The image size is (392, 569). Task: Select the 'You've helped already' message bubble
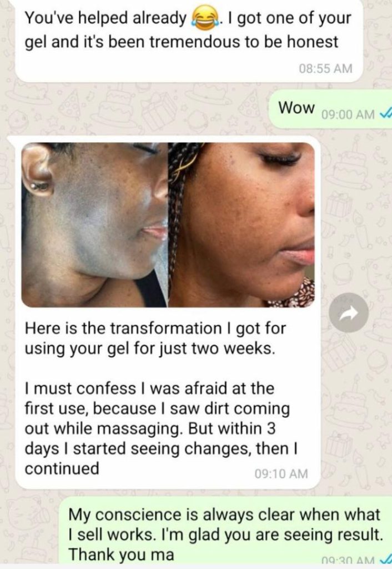coord(189,40)
